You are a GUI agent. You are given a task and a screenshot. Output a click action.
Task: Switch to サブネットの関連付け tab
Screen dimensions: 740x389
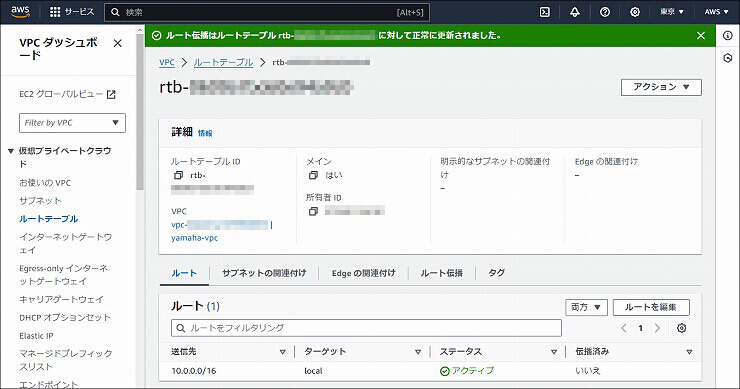(264, 273)
